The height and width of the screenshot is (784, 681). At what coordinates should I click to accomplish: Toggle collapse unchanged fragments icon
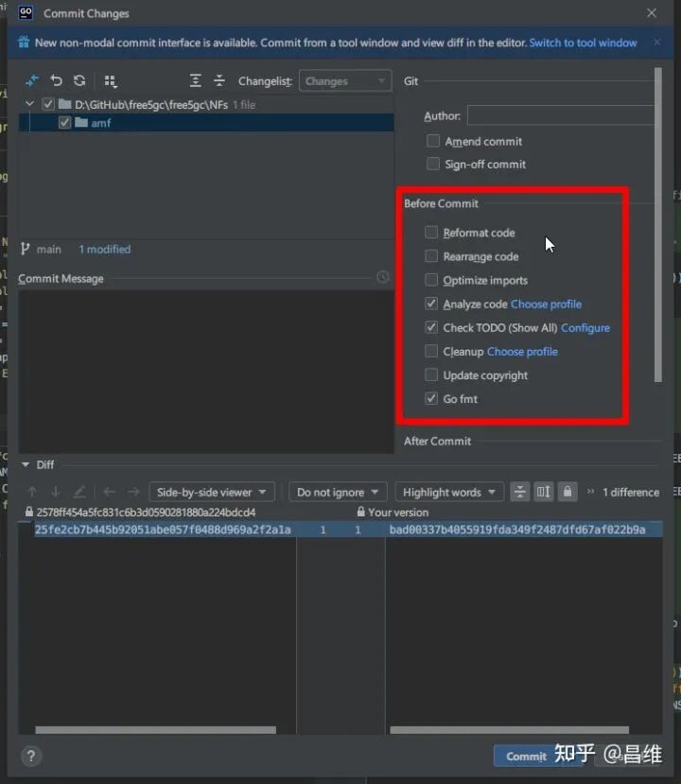click(520, 492)
